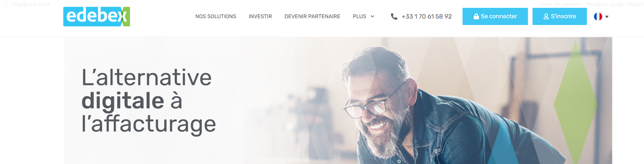Click the lock icon in Se connecter
The height and width of the screenshot is (164, 644).
click(x=476, y=16)
